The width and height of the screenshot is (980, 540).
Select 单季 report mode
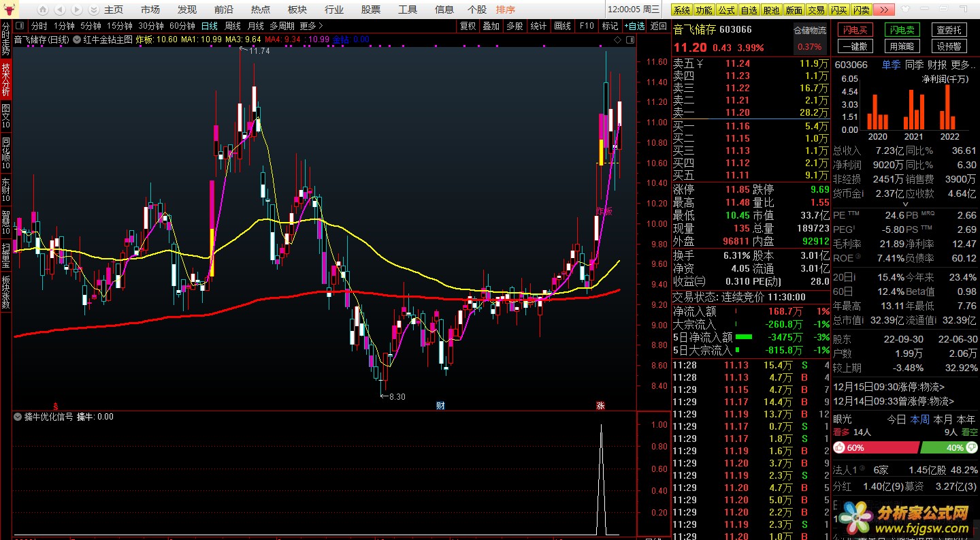pyautogui.click(x=891, y=65)
